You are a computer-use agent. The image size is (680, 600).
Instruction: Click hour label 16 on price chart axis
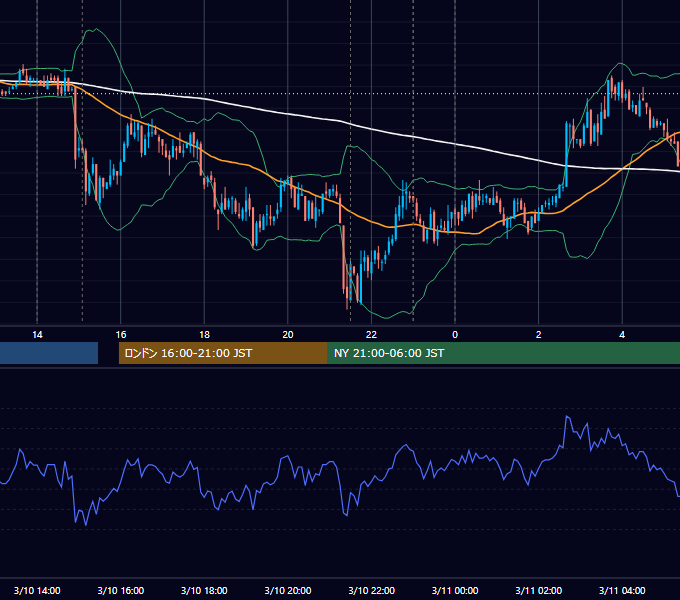pos(121,335)
